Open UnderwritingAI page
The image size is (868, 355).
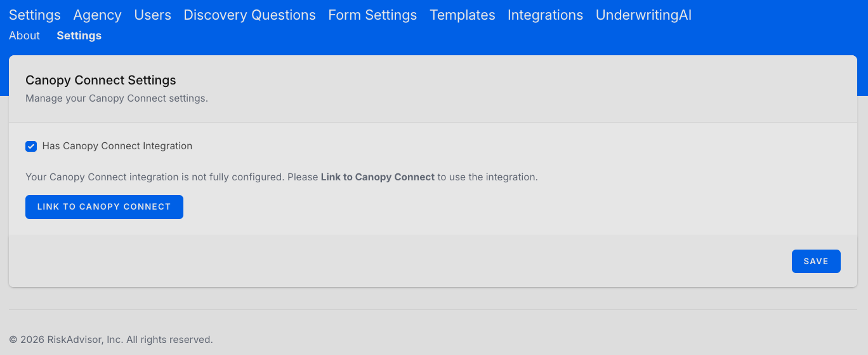point(643,15)
